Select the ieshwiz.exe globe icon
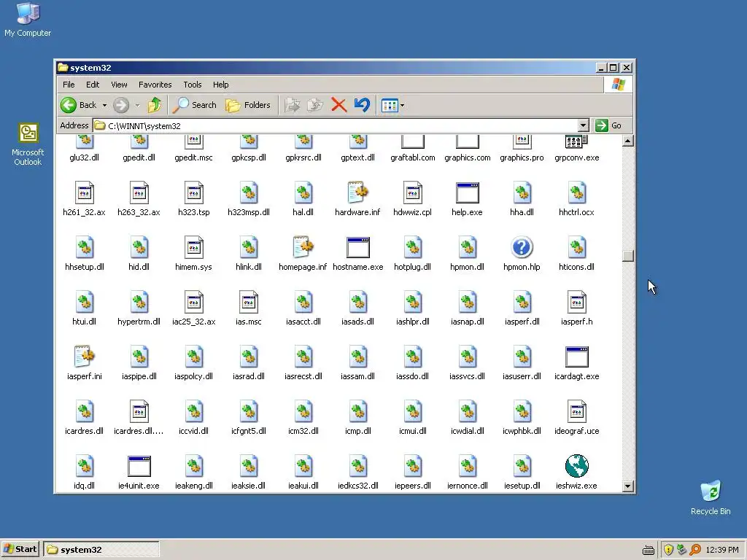Image resolution: width=747 pixels, height=560 pixels. coord(576,466)
